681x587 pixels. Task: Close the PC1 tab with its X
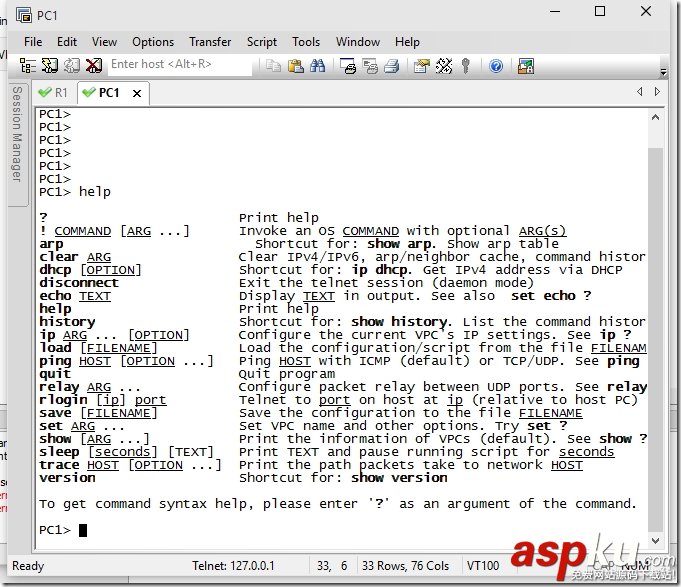click(137, 93)
